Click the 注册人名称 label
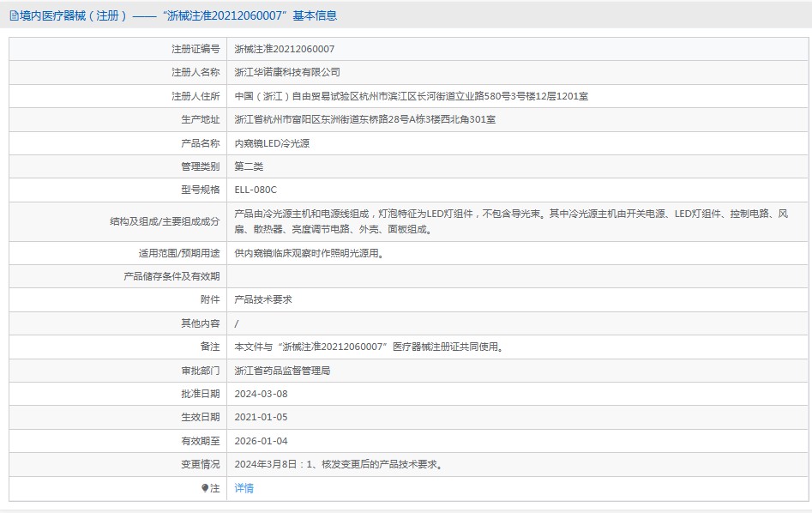This screenshot has width=812, height=513. tap(195, 73)
